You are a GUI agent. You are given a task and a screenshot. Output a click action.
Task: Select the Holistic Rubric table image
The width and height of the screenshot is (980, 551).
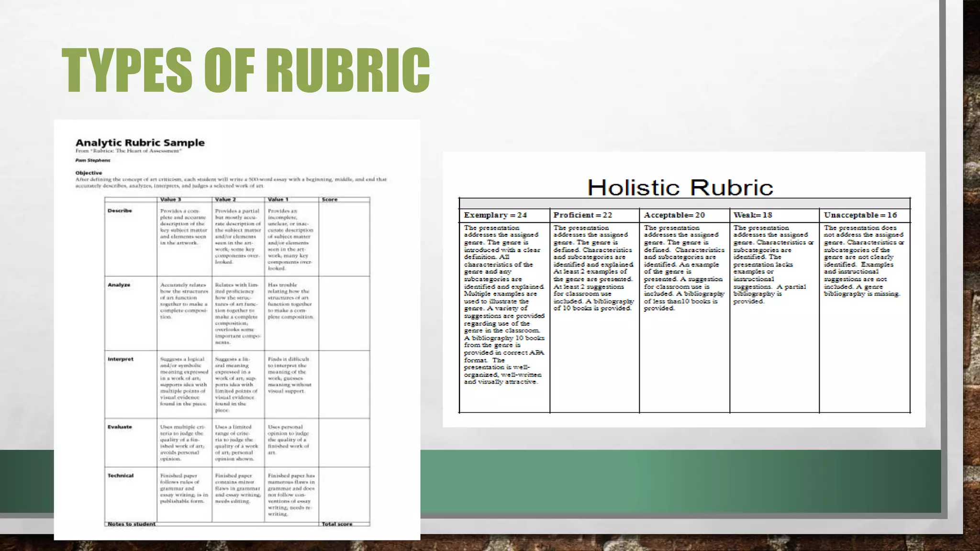tap(684, 289)
